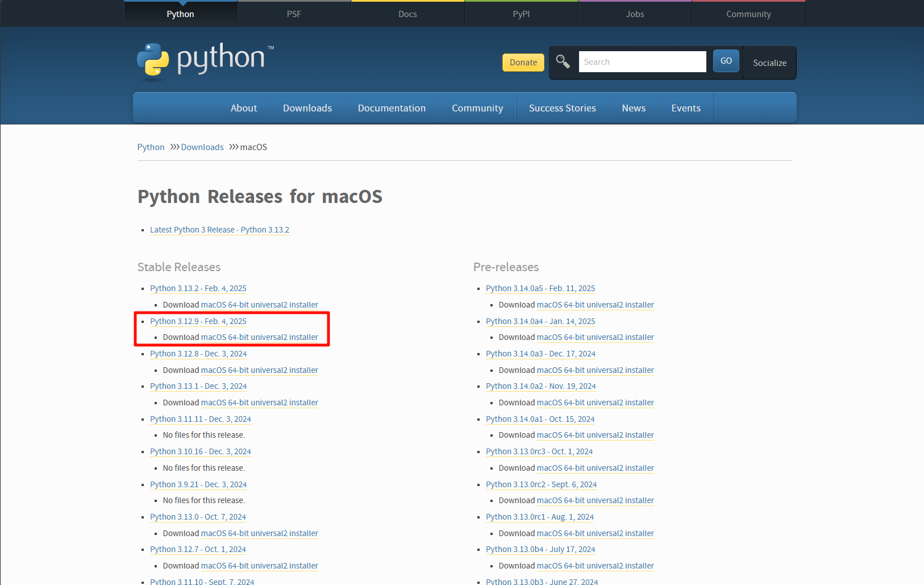The height and width of the screenshot is (585, 924).
Task: Open Python 3.13.1 - Dec. 3, 2024 release
Action: [198, 386]
